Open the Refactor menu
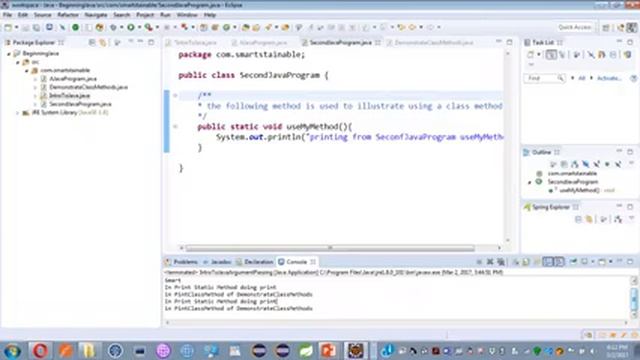Image resolution: width=640 pixels, height=360 pixels. tap(68, 15)
